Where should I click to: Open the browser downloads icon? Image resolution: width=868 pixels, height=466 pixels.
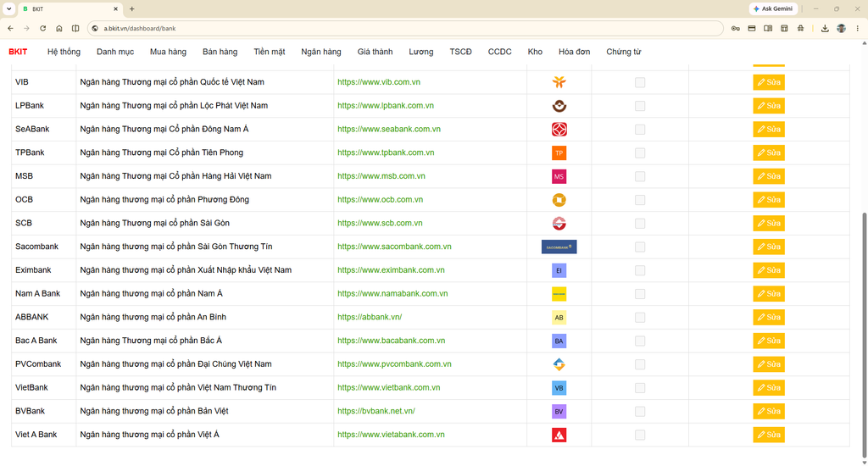coord(825,28)
